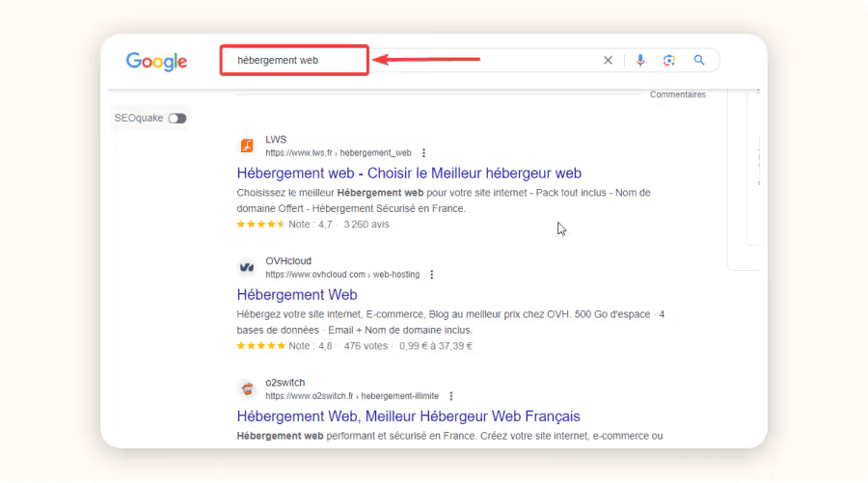Click the o2switch site name
The height and width of the screenshot is (483, 868).
(x=285, y=383)
